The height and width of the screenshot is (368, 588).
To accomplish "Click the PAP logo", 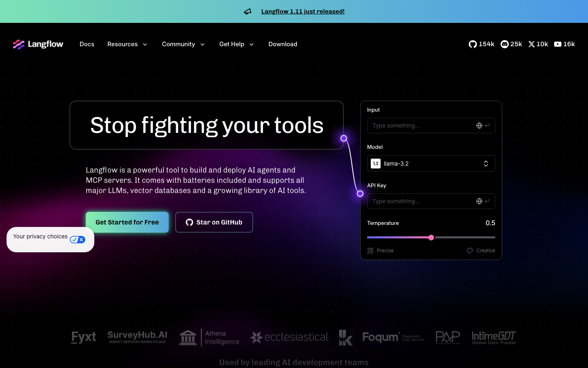I will 448,337.
